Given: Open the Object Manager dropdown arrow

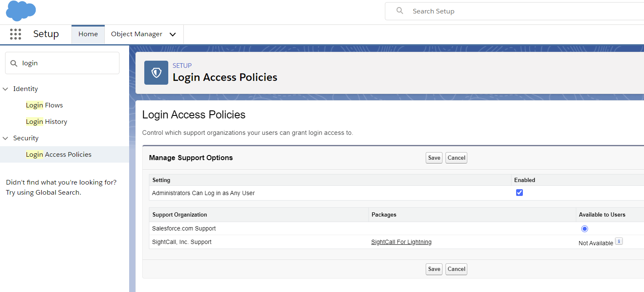Looking at the screenshot, I should (172, 35).
